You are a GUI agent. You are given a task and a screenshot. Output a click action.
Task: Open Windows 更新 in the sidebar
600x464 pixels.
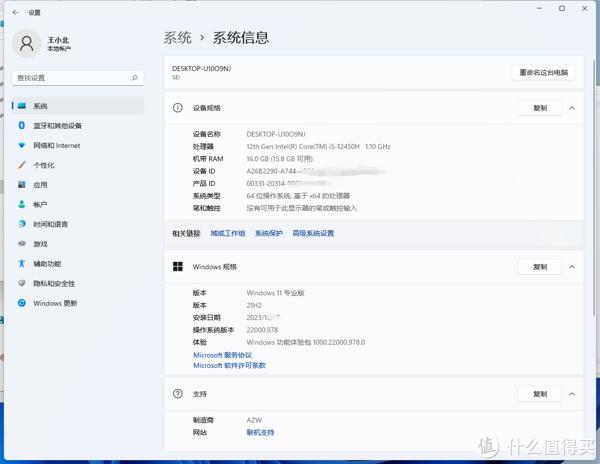(x=78, y=303)
